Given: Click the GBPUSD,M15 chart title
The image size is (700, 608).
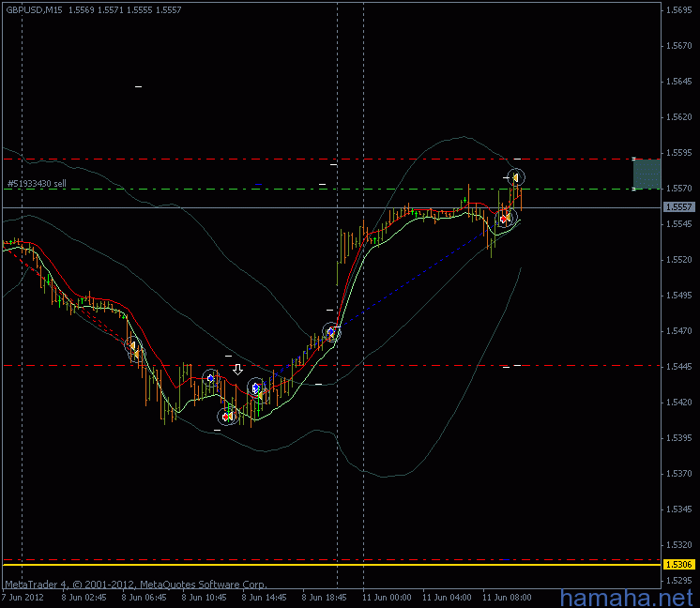Looking at the screenshot, I should click(34, 9).
